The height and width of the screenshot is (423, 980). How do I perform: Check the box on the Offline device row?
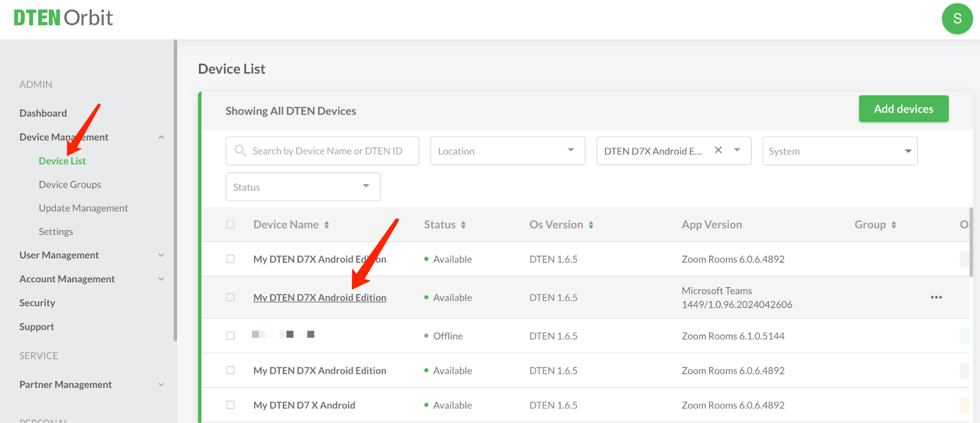tap(230, 335)
